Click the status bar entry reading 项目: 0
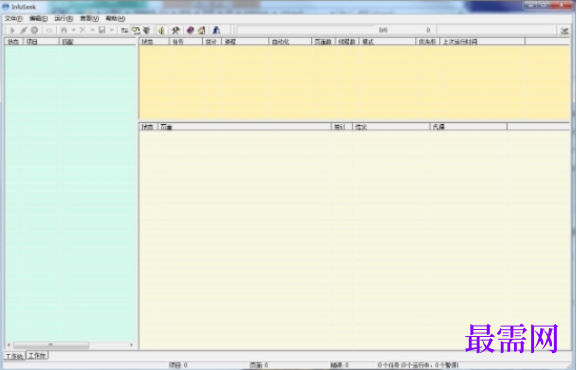Viewport: 577px width, 370px height. (x=178, y=365)
